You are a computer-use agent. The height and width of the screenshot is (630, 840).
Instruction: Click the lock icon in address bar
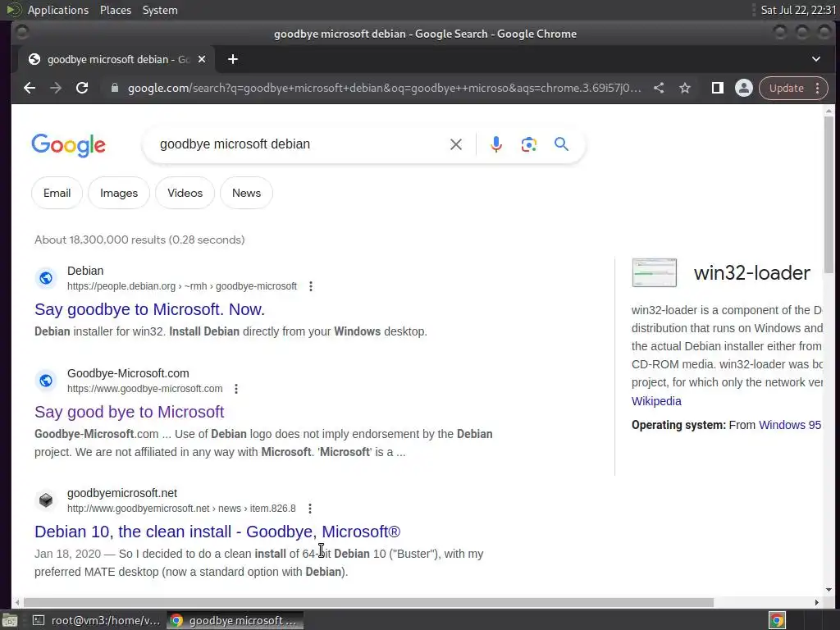pyautogui.click(x=114, y=88)
